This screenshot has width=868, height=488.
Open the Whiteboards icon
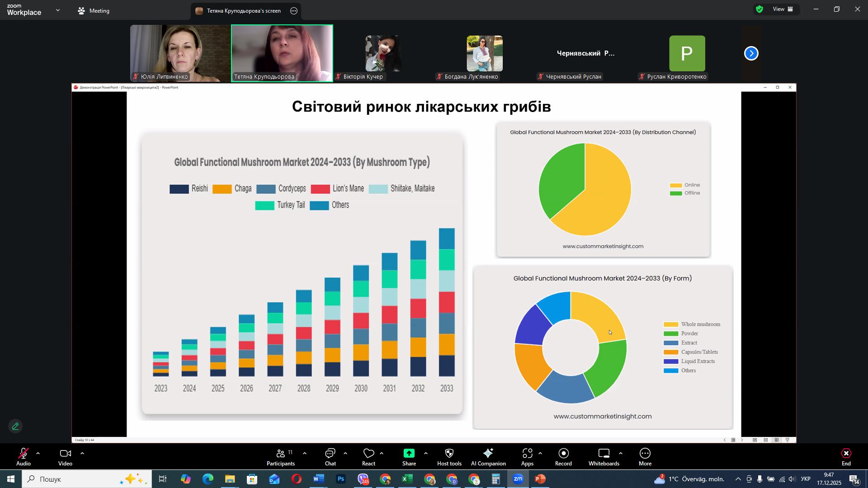pos(604,454)
